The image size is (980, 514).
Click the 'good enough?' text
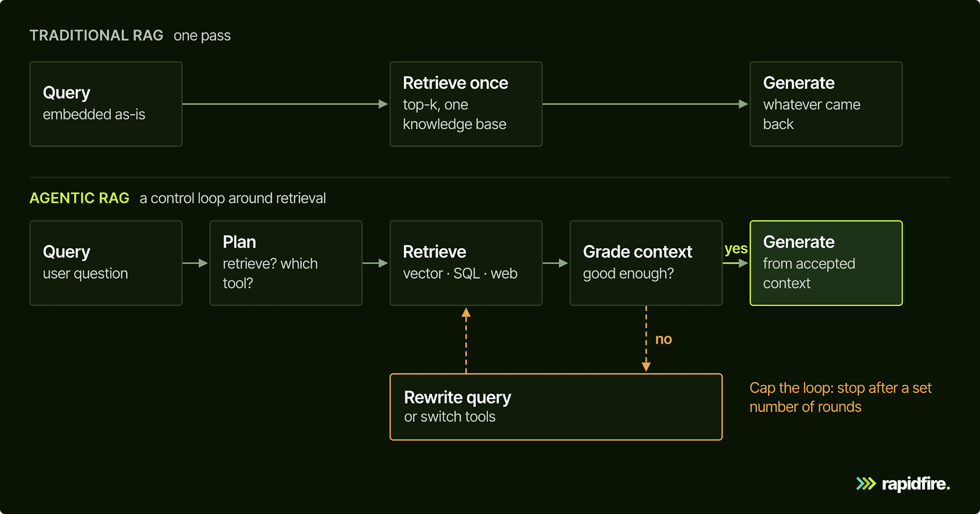(x=628, y=273)
